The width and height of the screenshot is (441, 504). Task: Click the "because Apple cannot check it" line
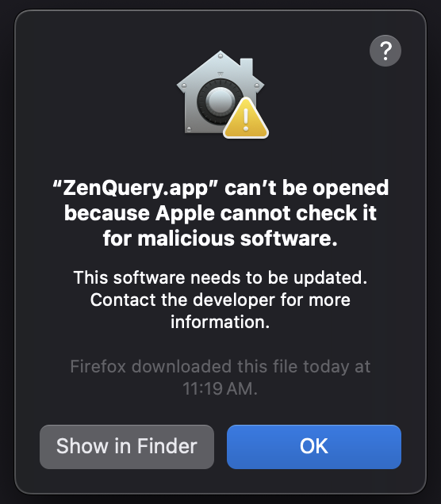point(220,213)
